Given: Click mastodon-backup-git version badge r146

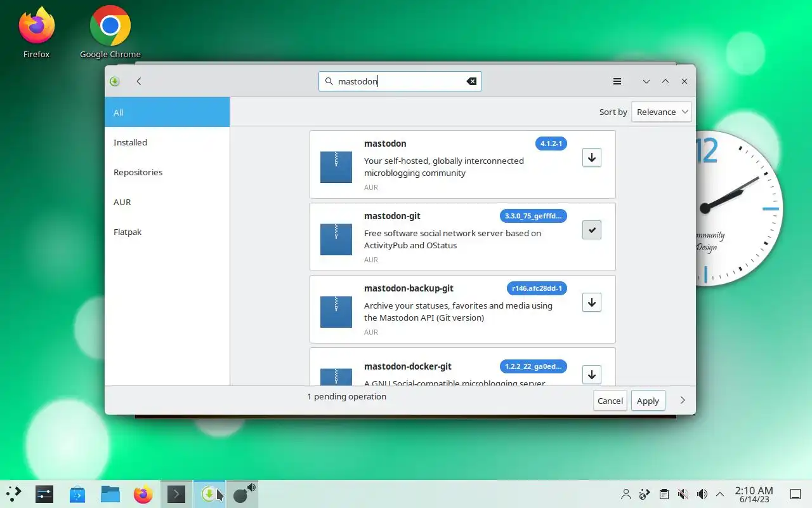Looking at the screenshot, I should point(537,288).
